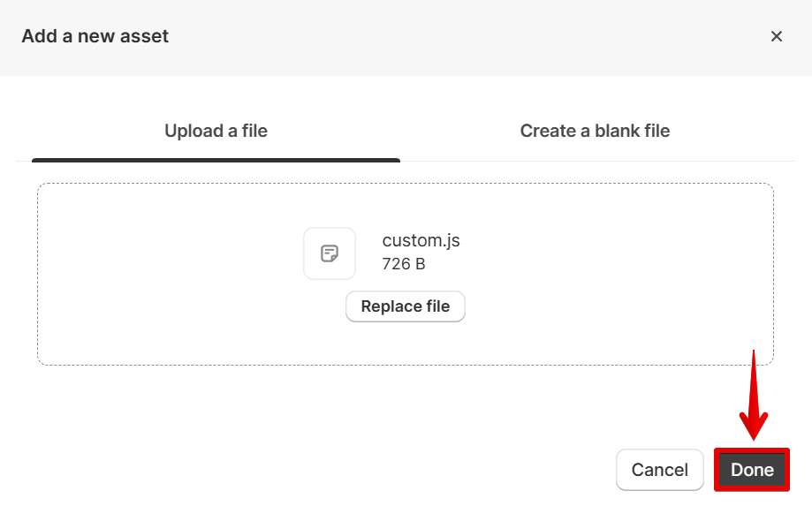Click the red arrow pointing at Done
The image size is (812, 506).
[753, 397]
